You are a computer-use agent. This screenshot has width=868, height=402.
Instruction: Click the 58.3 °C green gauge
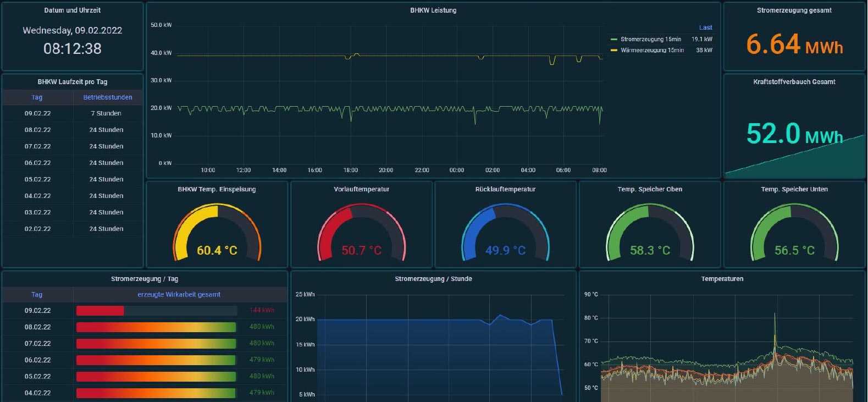(650, 232)
